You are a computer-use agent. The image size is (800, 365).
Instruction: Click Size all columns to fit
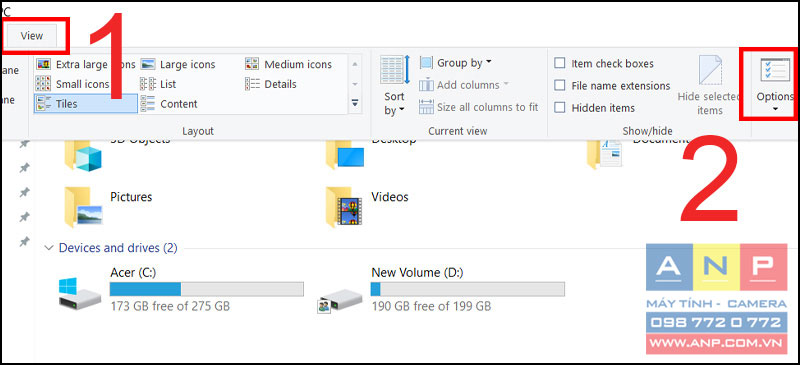[478, 107]
